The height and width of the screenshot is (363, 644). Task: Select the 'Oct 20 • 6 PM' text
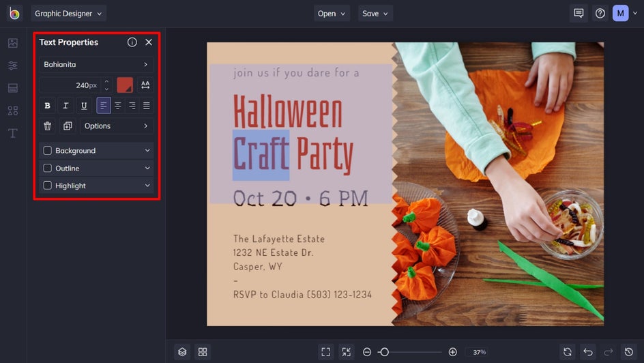tap(301, 199)
